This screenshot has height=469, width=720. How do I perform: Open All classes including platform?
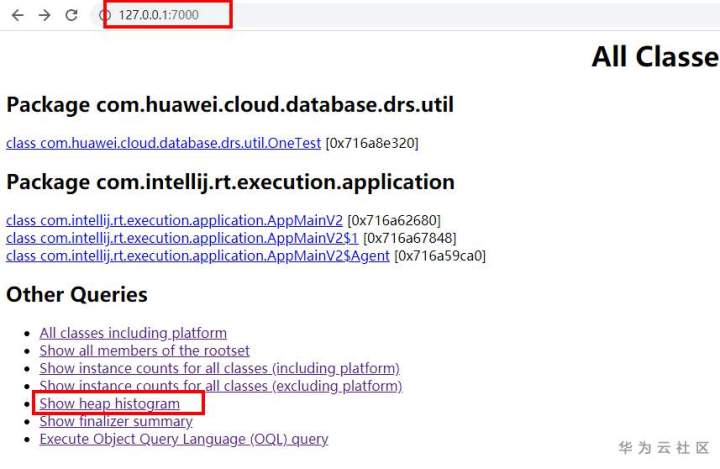point(133,333)
